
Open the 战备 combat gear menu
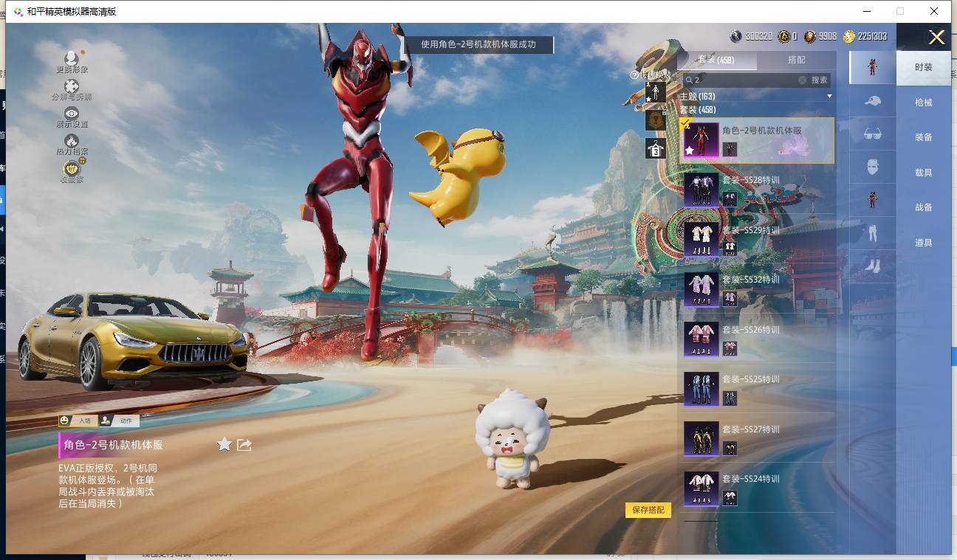pos(924,207)
